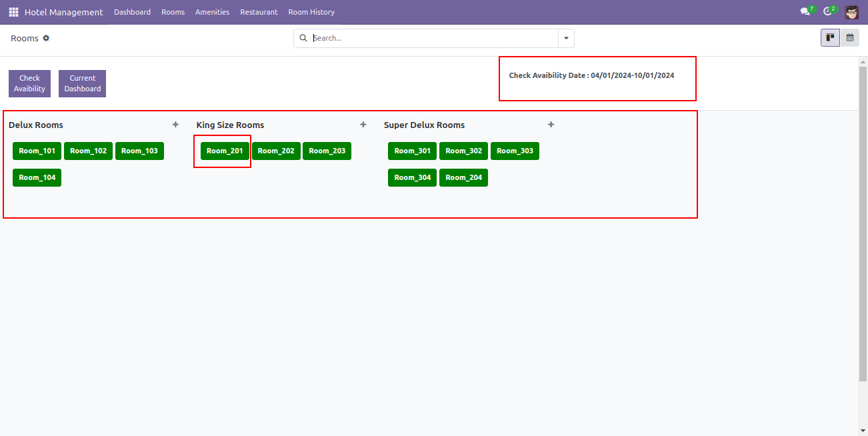The height and width of the screenshot is (436, 868).
Task: Open the user avatar menu
Action: tap(851, 12)
